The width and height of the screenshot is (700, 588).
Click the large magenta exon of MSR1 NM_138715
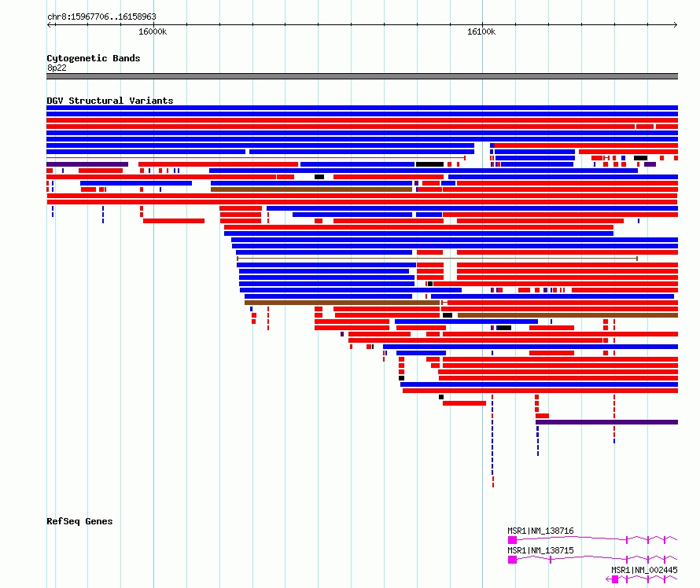pyautogui.click(x=512, y=560)
